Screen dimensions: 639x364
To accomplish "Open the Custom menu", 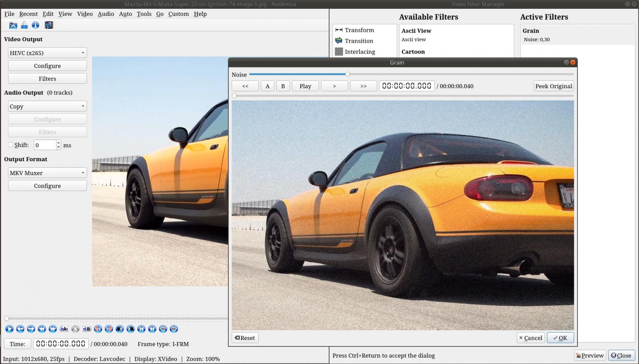I will [x=178, y=14].
